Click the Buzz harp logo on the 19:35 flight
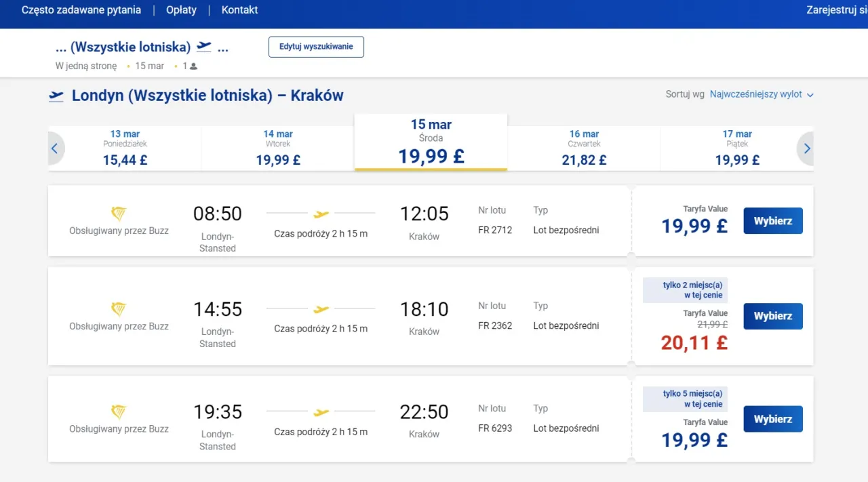The image size is (868, 482). 118,411
